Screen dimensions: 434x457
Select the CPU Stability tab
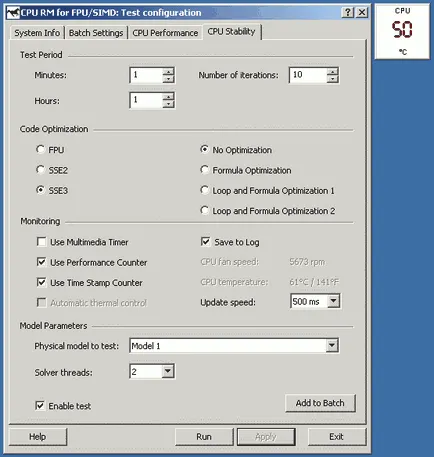(x=231, y=32)
